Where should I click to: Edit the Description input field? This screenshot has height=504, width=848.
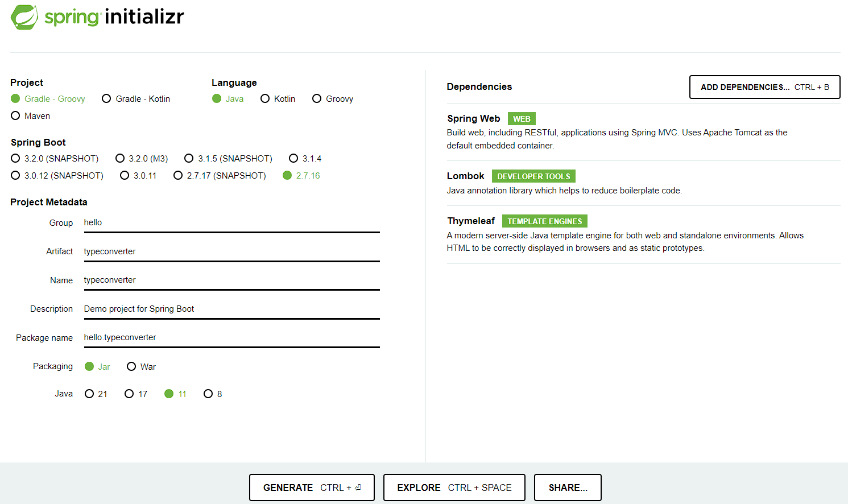(x=231, y=309)
